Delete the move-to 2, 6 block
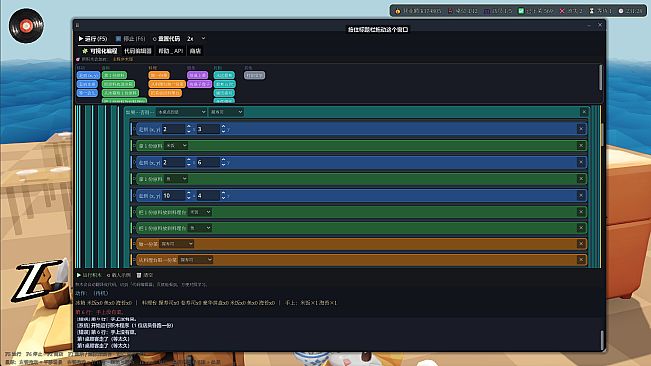This screenshot has height=366, width=651. pyautogui.click(x=580, y=162)
